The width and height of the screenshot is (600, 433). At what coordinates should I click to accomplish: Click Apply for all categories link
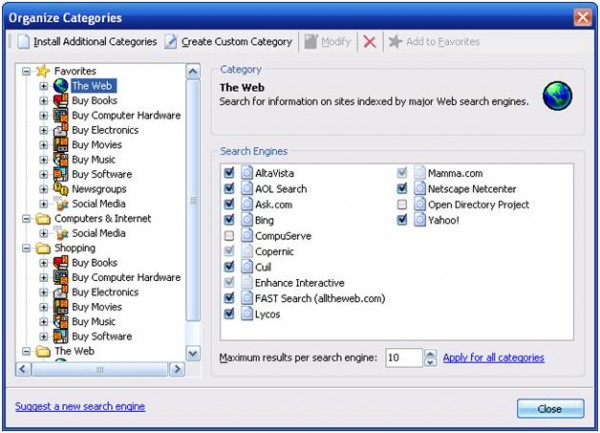493,358
